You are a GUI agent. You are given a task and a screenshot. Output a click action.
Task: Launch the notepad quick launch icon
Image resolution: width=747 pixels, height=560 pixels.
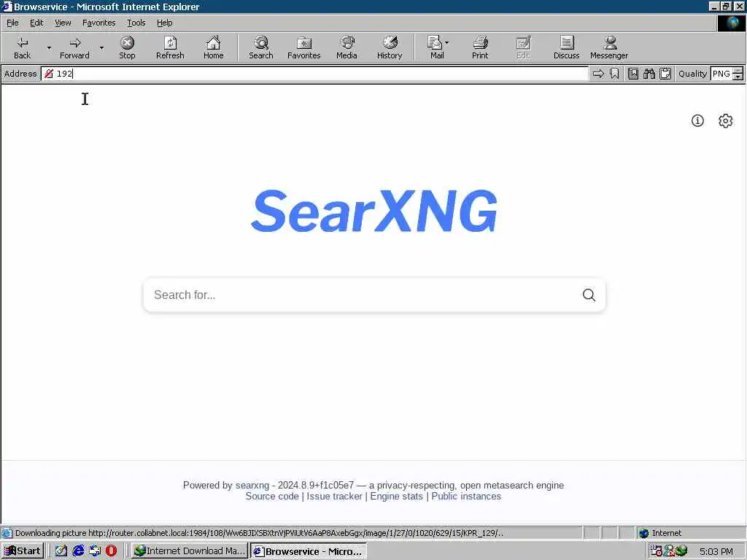61,551
